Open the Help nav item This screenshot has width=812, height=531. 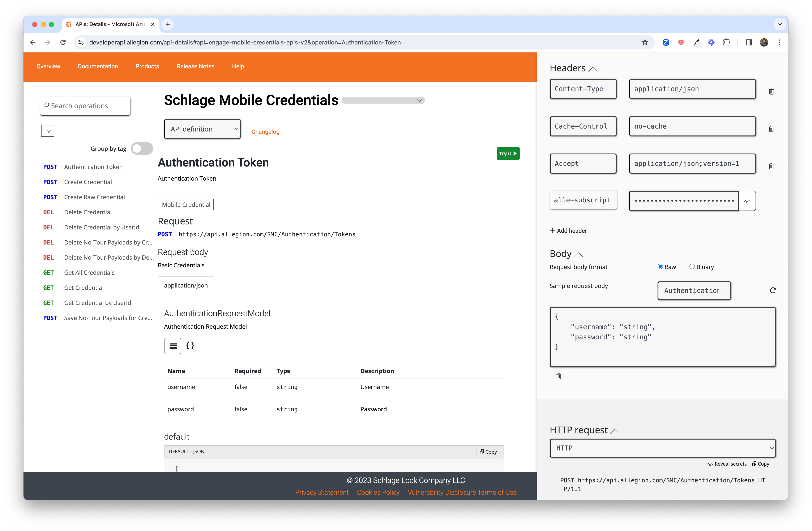(238, 66)
